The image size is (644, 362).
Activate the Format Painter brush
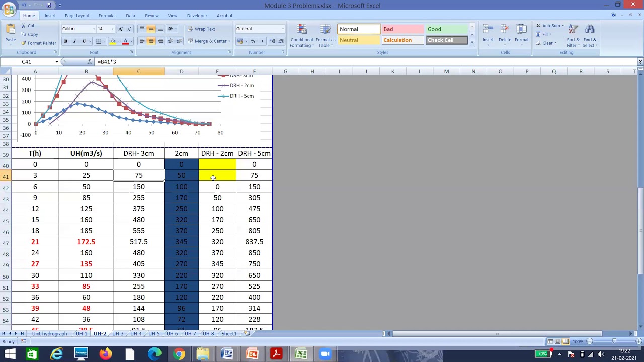38,43
